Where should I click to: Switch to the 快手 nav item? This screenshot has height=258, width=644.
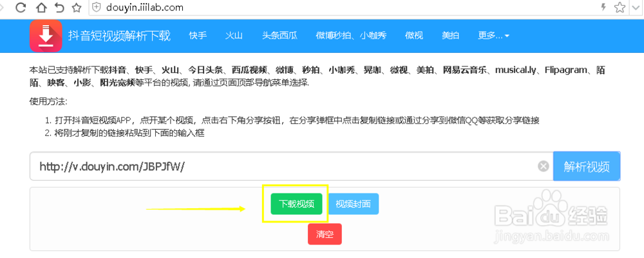(x=198, y=36)
